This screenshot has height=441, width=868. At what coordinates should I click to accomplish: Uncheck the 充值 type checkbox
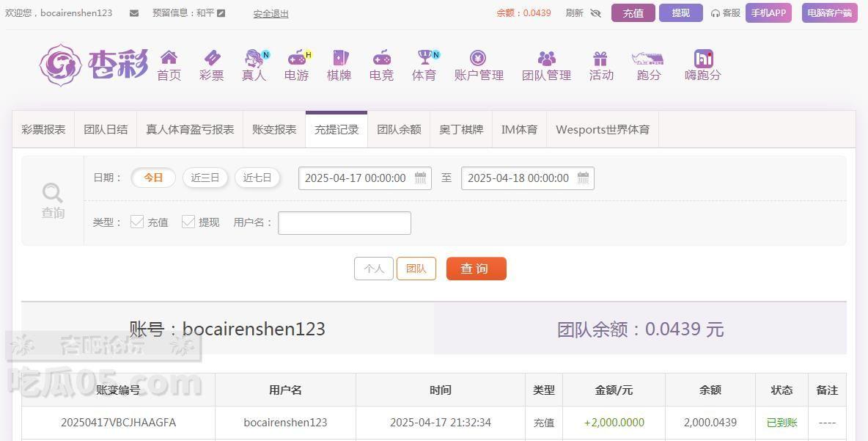137,222
